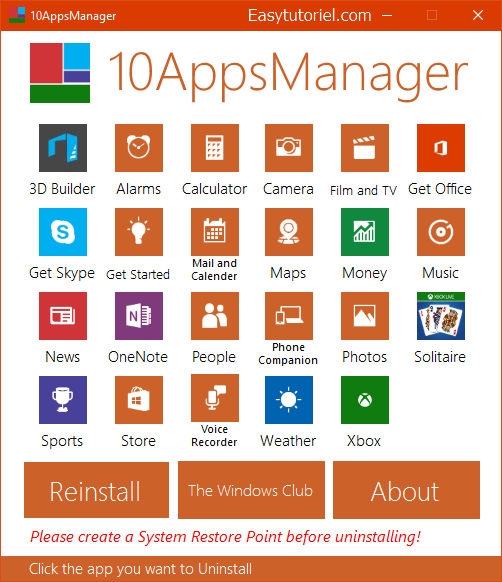Close the 10AppsManager window
502x582 pixels.
(x=478, y=15)
